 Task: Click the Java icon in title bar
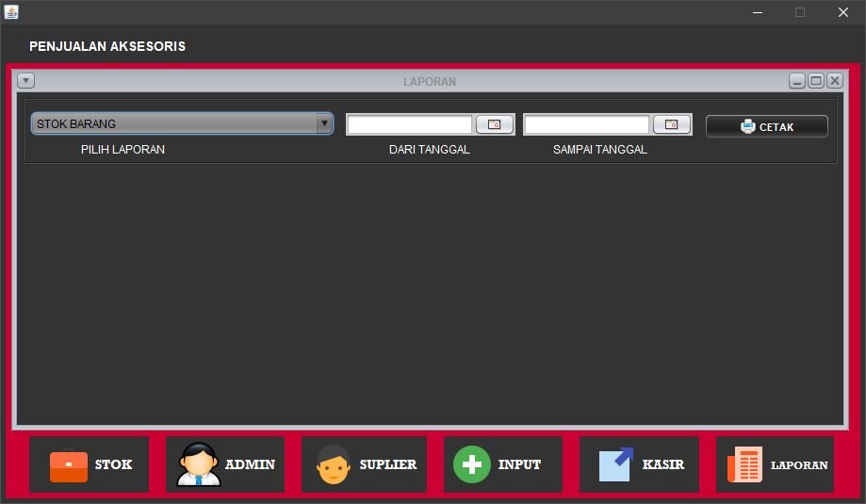(11, 12)
